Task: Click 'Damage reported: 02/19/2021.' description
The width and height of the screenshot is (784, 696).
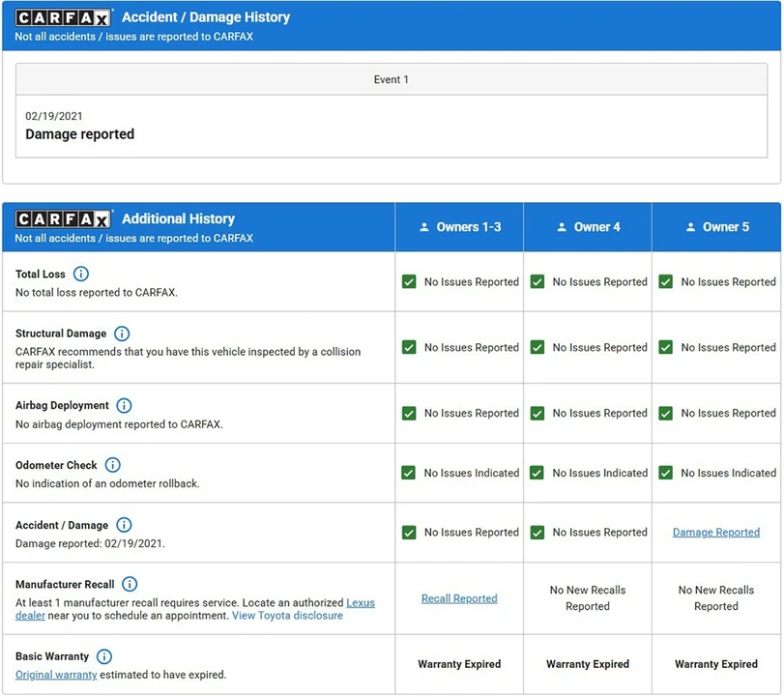Action: (x=90, y=543)
